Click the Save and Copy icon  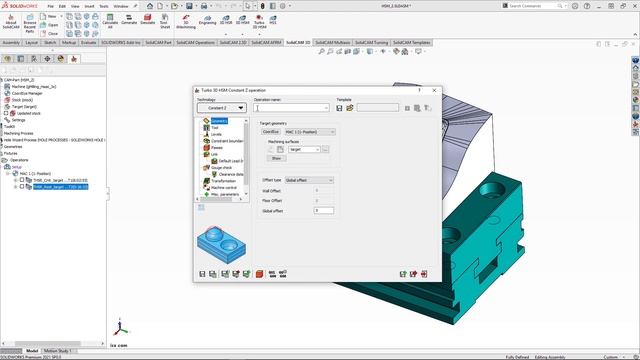tap(213, 274)
